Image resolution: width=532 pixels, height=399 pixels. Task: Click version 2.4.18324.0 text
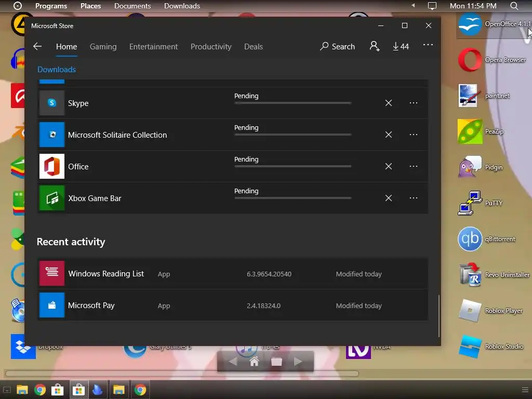point(263,305)
